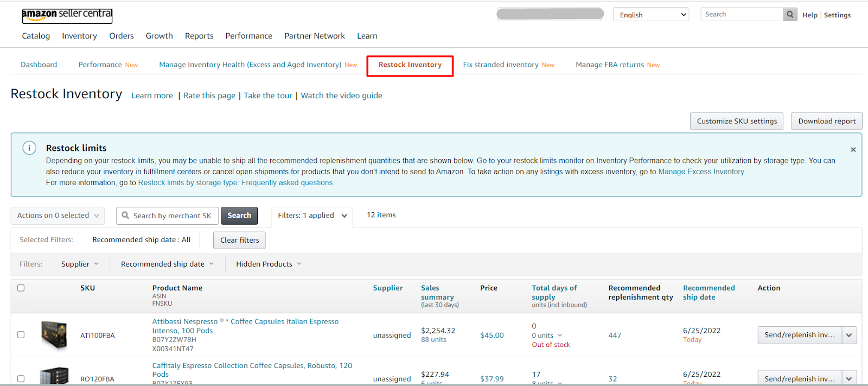Click the recommended quantity 447
The image size is (868, 386).
(x=615, y=336)
